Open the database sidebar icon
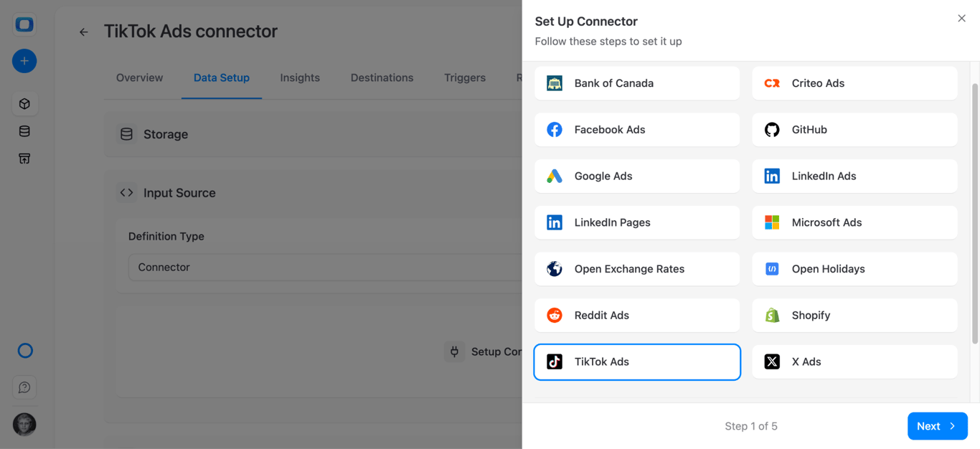 [24, 131]
